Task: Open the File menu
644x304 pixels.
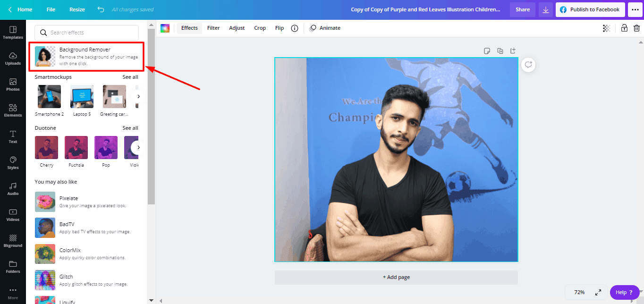Action: pyautogui.click(x=51, y=9)
